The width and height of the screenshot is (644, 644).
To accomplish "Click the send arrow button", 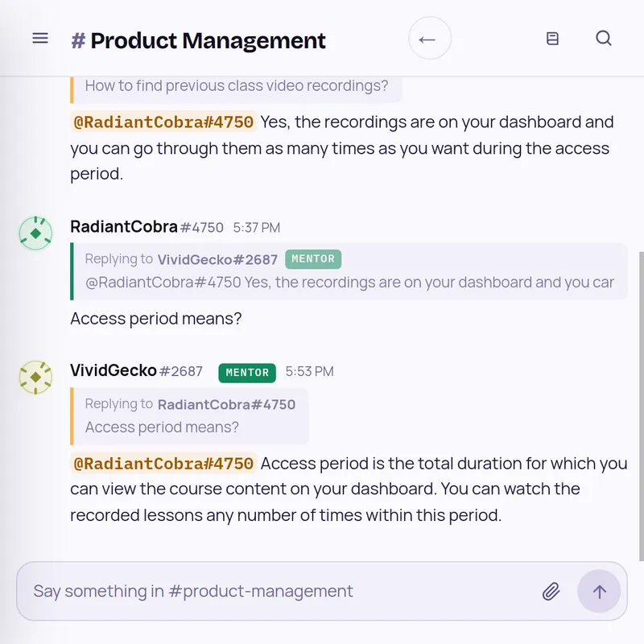I will tap(599, 592).
